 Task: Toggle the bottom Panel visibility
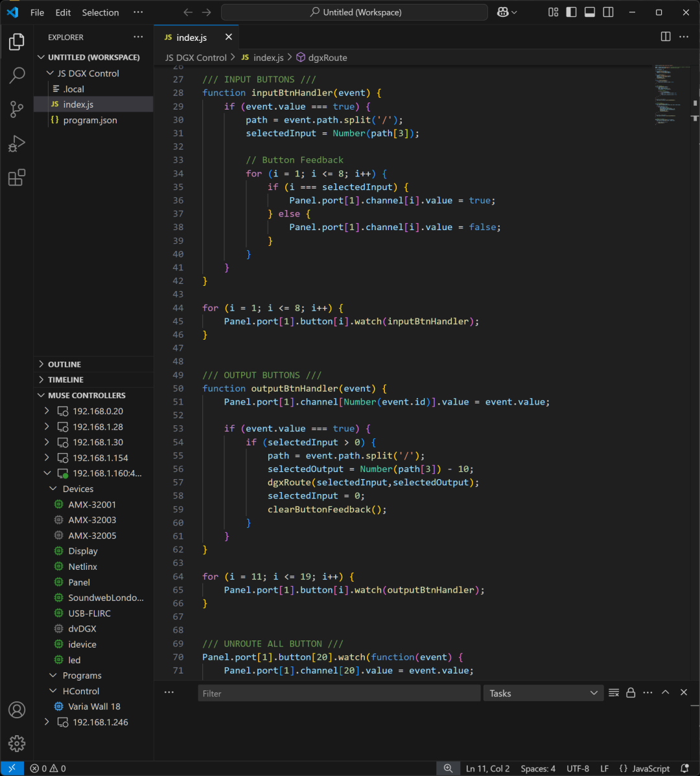590,12
